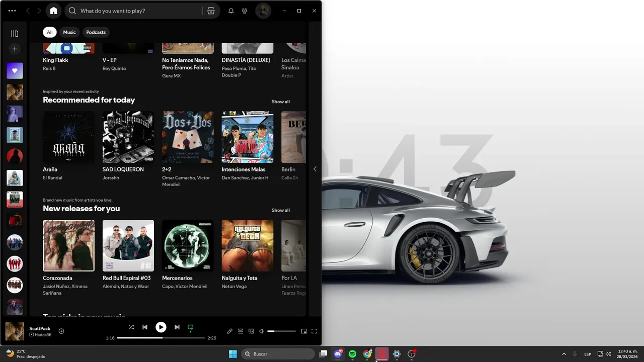This screenshot has height=362, width=644.
Task: Open the Windows Start menu
Action: click(x=233, y=354)
